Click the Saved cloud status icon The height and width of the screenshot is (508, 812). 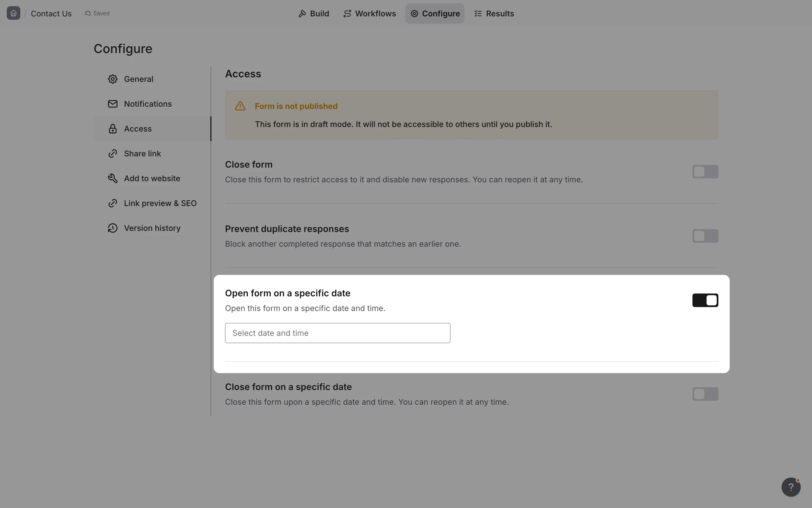pyautogui.click(x=88, y=14)
